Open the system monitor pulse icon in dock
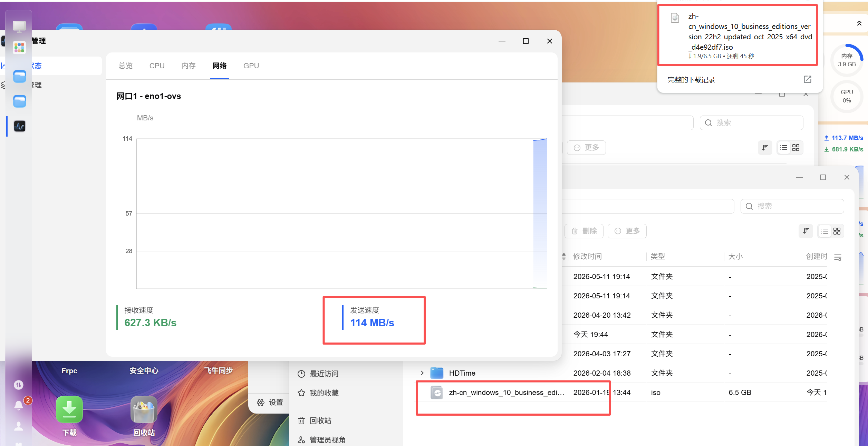868x446 pixels. [20, 126]
